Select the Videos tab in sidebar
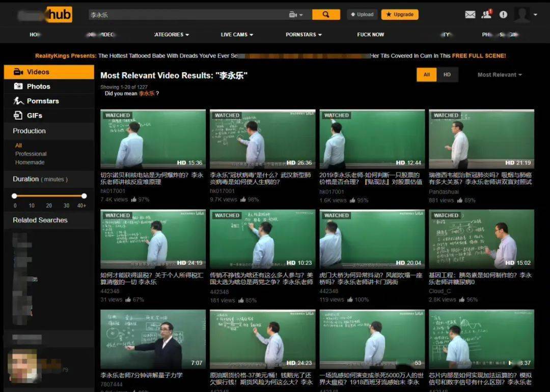The width and height of the screenshot is (550, 392). (49, 72)
